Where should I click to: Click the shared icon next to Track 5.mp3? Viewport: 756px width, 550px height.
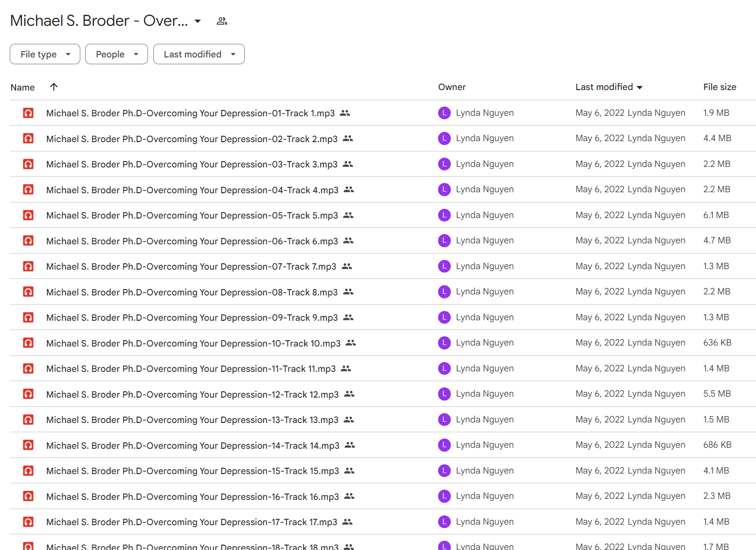click(x=348, y=215)
